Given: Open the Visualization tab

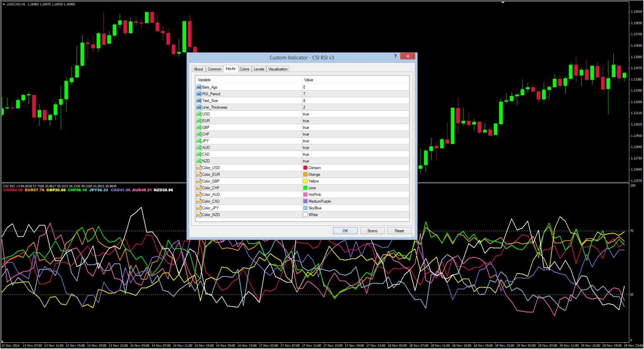Looking at the screenshot, I should pos(277,69).
